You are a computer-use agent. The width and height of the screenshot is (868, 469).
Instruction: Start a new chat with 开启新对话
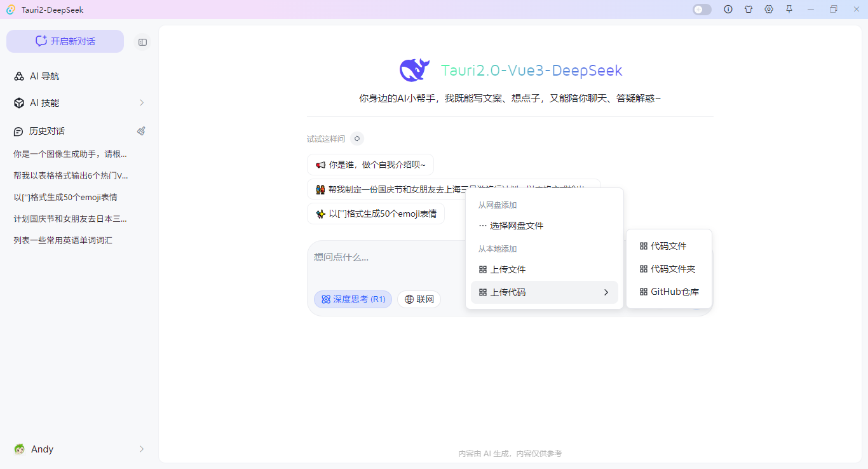tap(65, 41)
